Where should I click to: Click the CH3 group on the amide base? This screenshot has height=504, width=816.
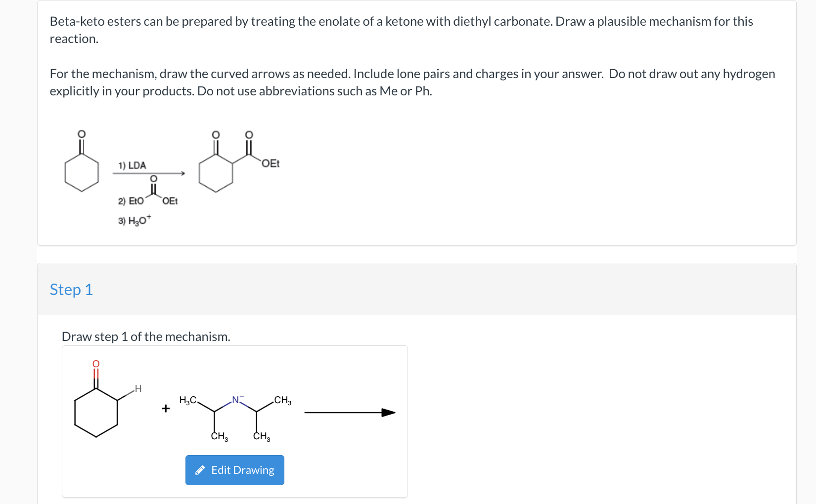pos(281,400)
